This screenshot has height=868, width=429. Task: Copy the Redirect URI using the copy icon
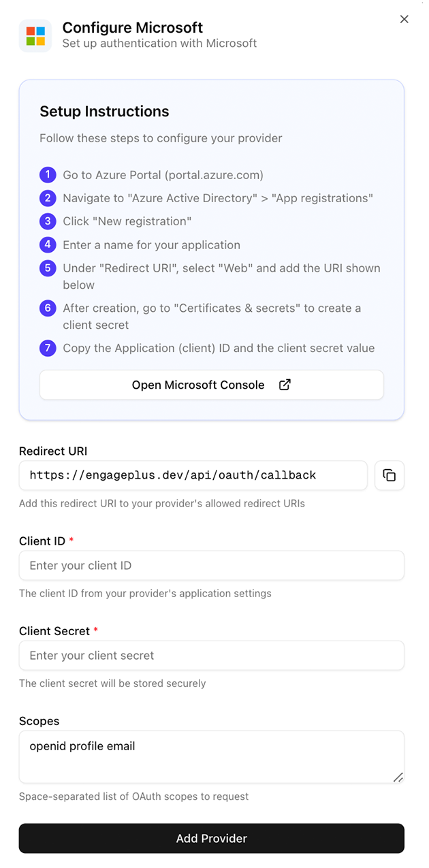tap(390, 475)
